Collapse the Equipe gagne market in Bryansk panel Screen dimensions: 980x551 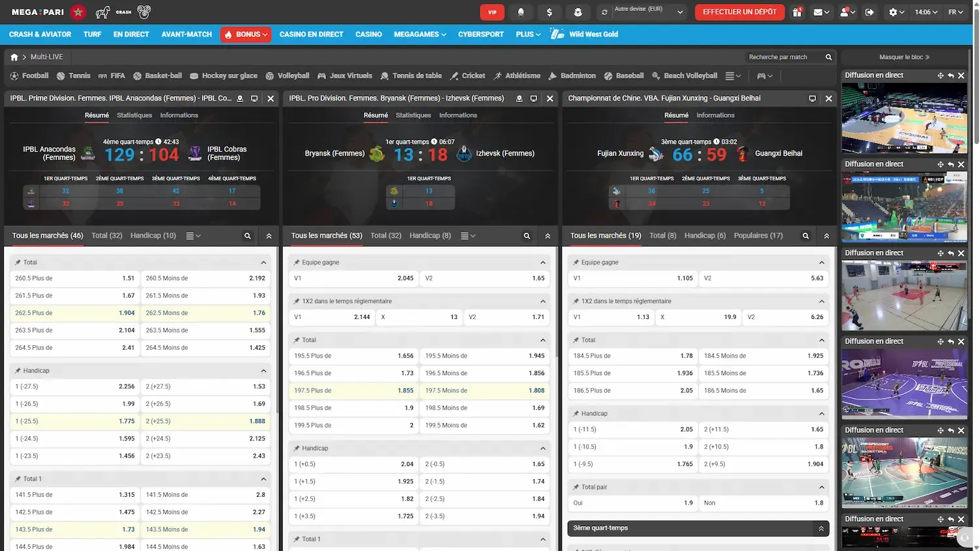pyautogui.click(x=543, y=263)
